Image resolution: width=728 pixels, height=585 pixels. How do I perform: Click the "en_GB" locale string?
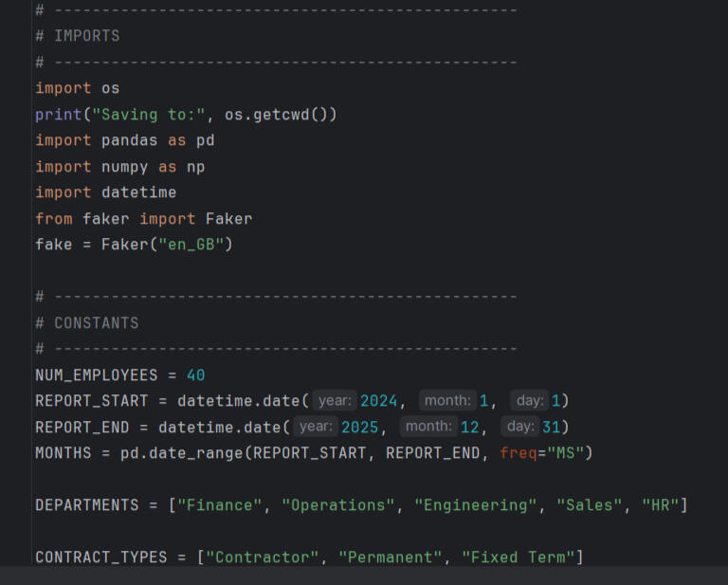199,245
